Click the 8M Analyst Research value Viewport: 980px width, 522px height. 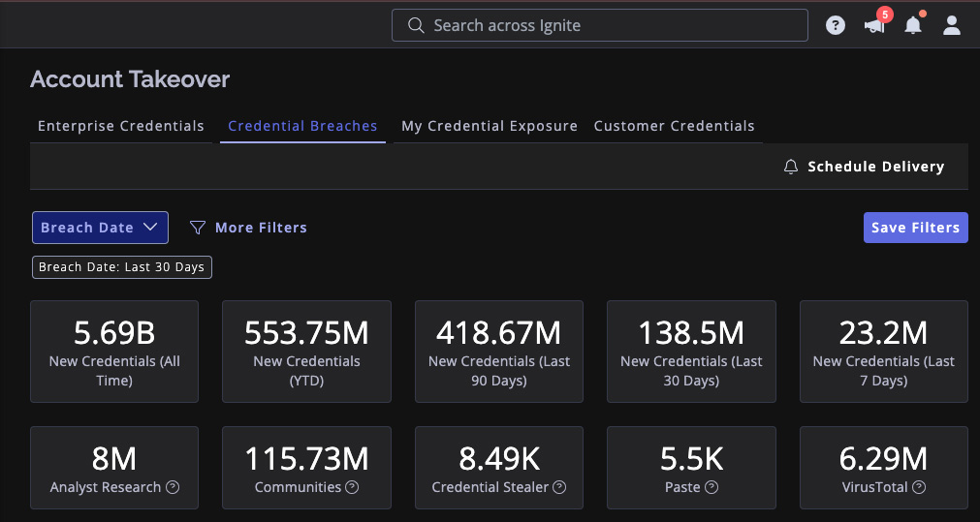(x=114, y=459)
